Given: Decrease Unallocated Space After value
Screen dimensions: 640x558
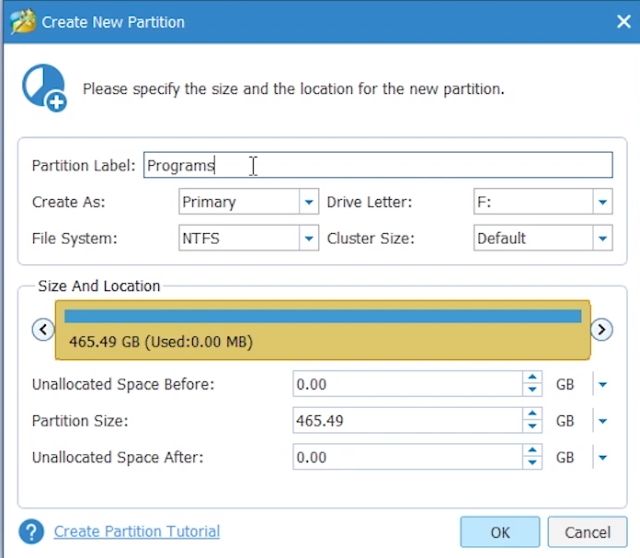Looking at the screenshot, I should tap(532, 463).
